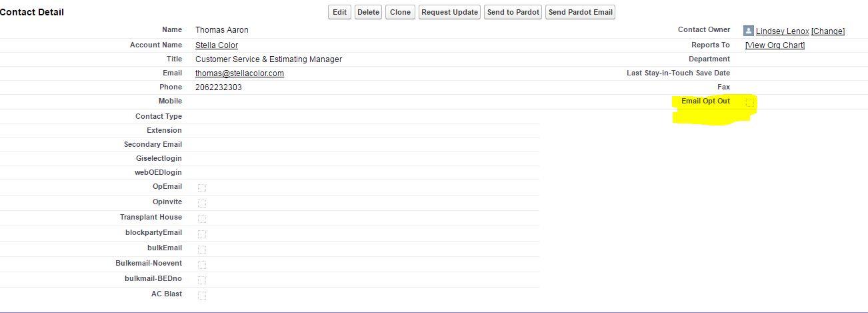The height and width of the screenshot is (313, 868).
Task: Enable the Transplant House checkbox
Action: pos(202,219)
